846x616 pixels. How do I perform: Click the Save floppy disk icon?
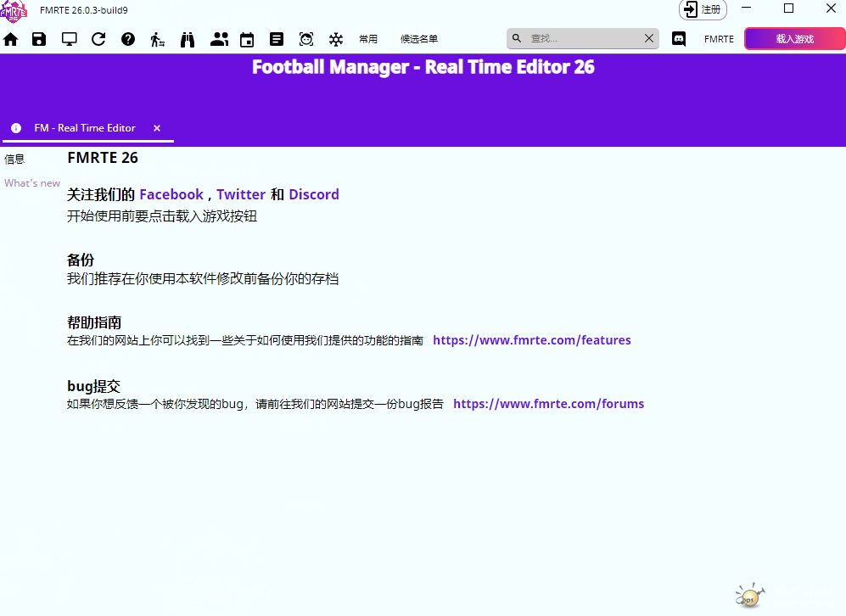click(39, 39)
